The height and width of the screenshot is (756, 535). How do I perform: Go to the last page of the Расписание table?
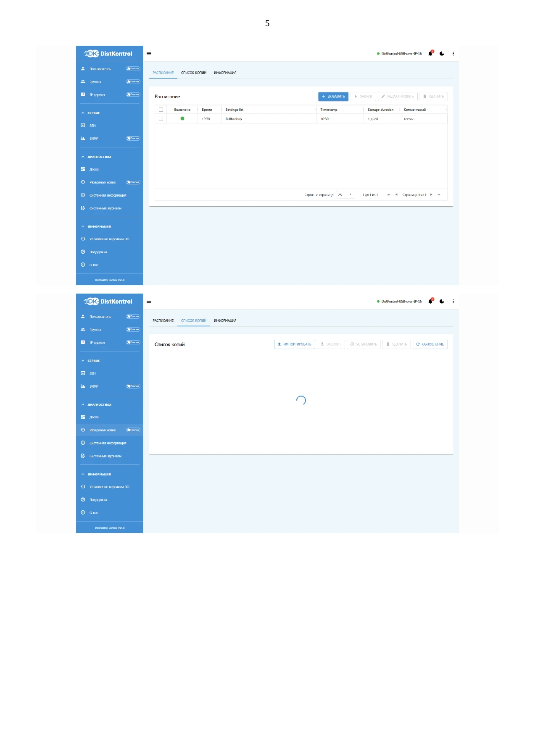point(439,195)
